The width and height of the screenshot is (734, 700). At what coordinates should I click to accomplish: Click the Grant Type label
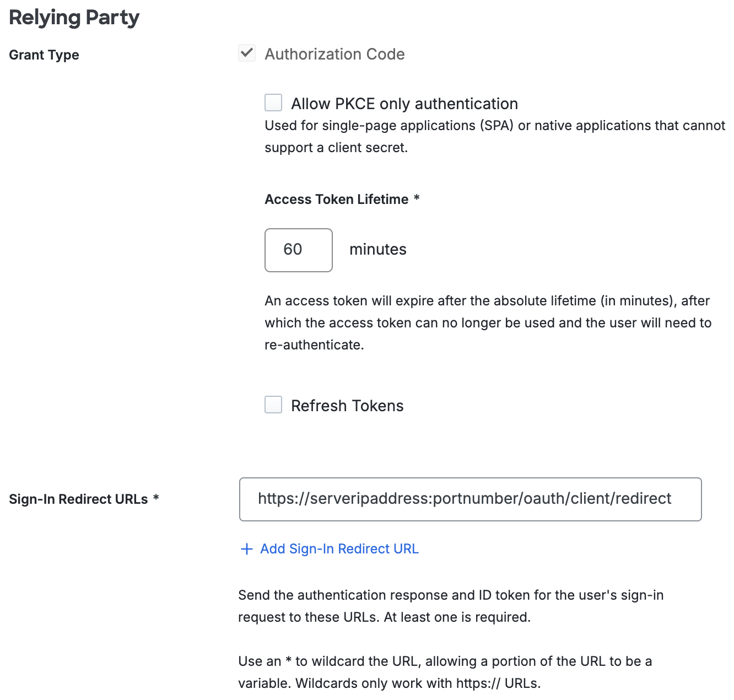click(x=44, y=55)
